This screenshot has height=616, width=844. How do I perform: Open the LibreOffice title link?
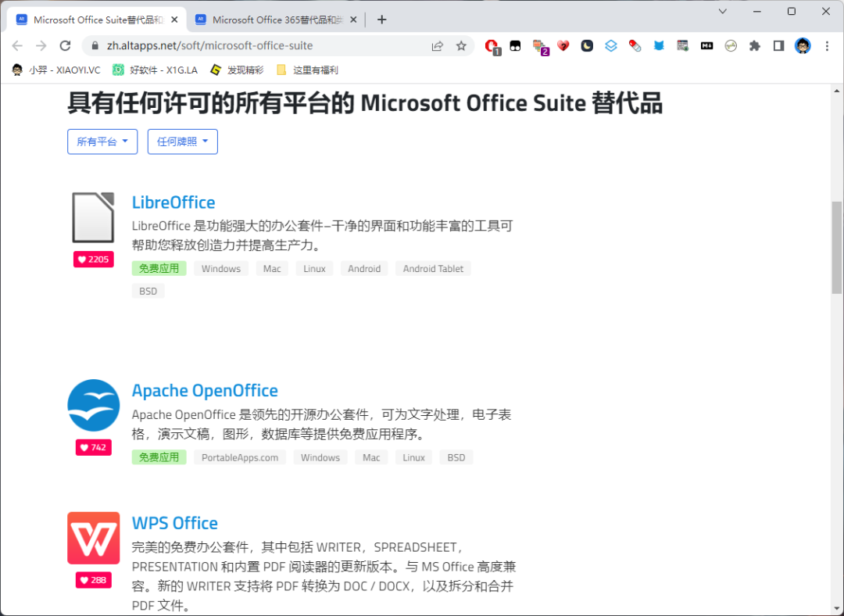(173, 202)
